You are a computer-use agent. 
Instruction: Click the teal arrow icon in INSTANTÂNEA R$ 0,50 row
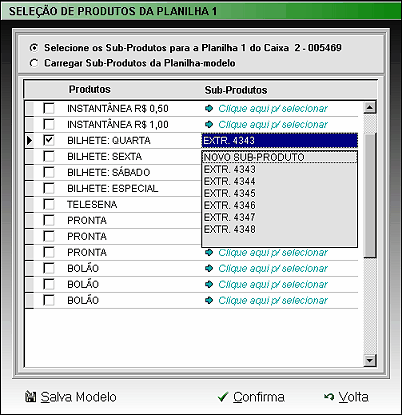click(209, 108)
